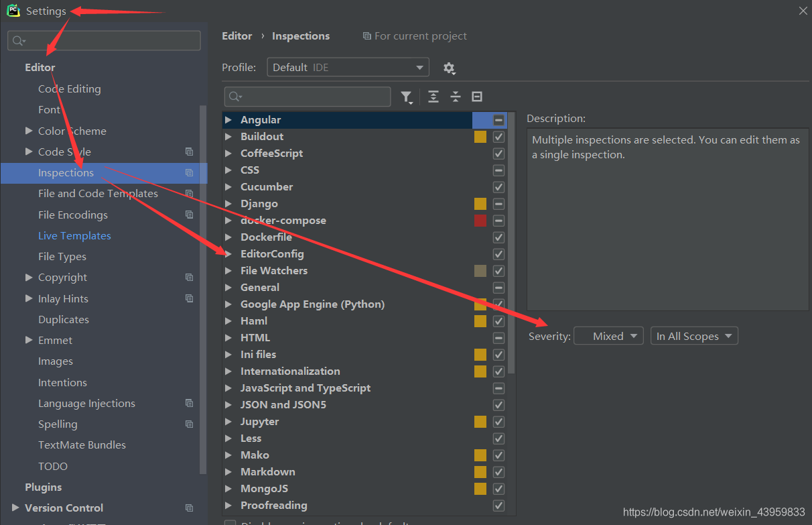Screen dimensions: 812x525
Task: Open the In All Scopes dropdown
Action: (694, 337)
